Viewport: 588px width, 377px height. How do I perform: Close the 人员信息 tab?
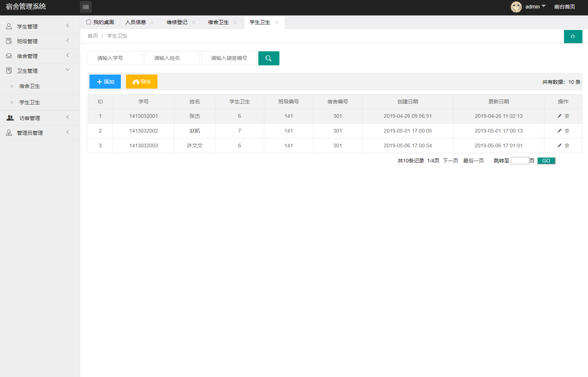152,23
